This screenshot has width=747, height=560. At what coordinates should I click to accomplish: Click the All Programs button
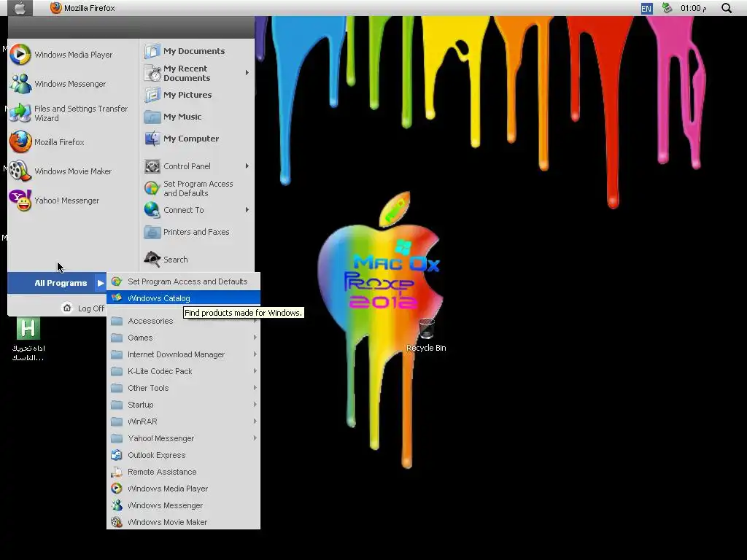click(57, 283)
